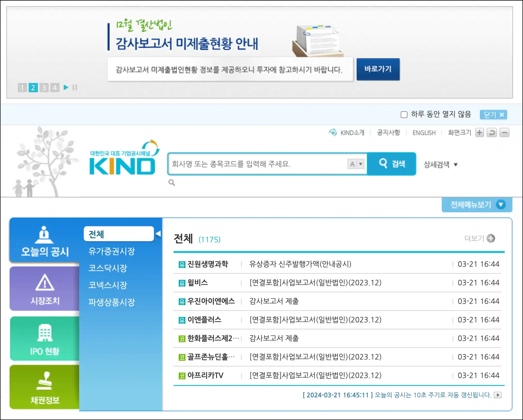Open the KIND소개 link
Viewport: 523px width, 420px height.
point(352,132)
